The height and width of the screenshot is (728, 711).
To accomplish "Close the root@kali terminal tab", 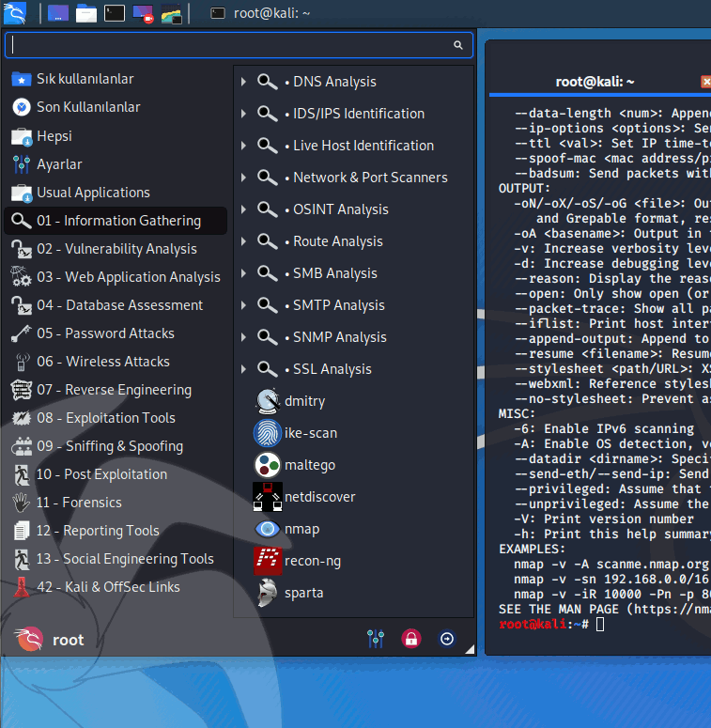I will point(706,82).
